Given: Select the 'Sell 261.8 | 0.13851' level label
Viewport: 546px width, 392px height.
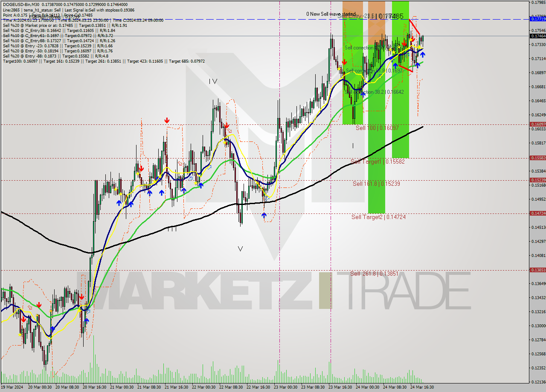Looking at the screenshot, I should click(x=374, y=274).
